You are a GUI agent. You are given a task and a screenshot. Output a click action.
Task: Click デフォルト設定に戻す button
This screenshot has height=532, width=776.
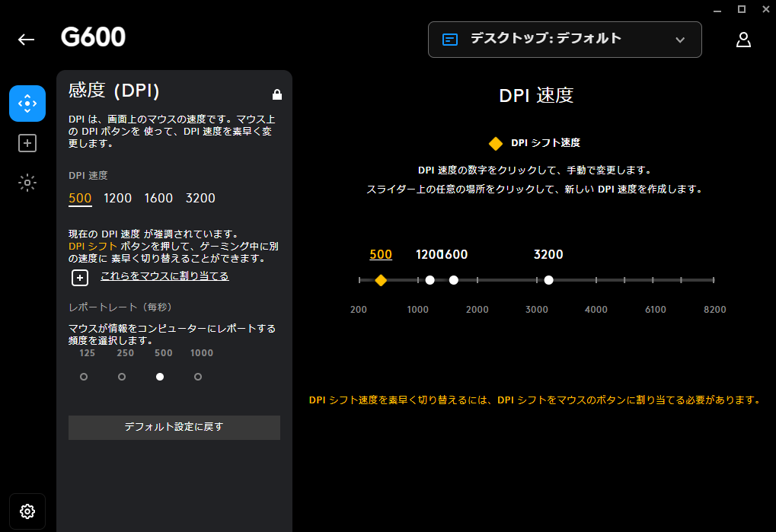click(174, 427)
